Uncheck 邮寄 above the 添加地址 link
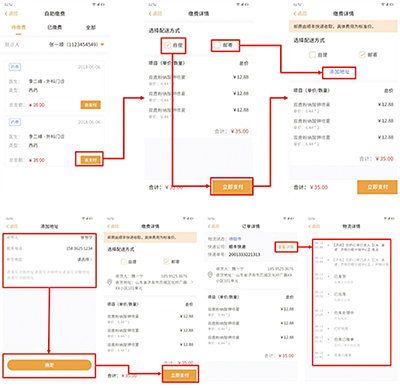This screenshot has width=400, height=388. coord(362,55)
